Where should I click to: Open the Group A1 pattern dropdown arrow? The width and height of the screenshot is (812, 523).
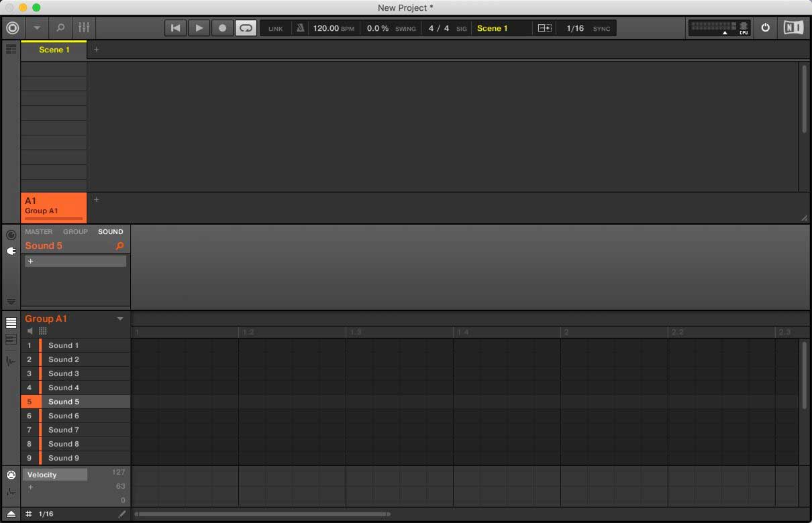coord(120,319)
